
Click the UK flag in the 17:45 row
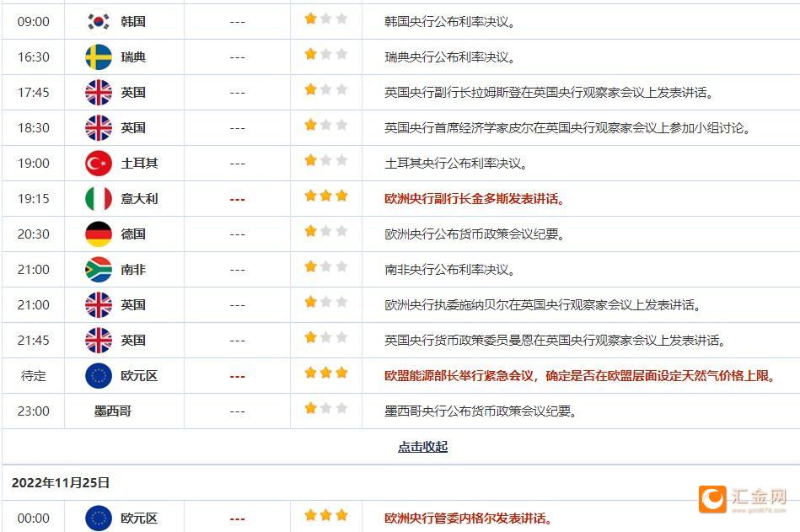(x=98, y=93)
